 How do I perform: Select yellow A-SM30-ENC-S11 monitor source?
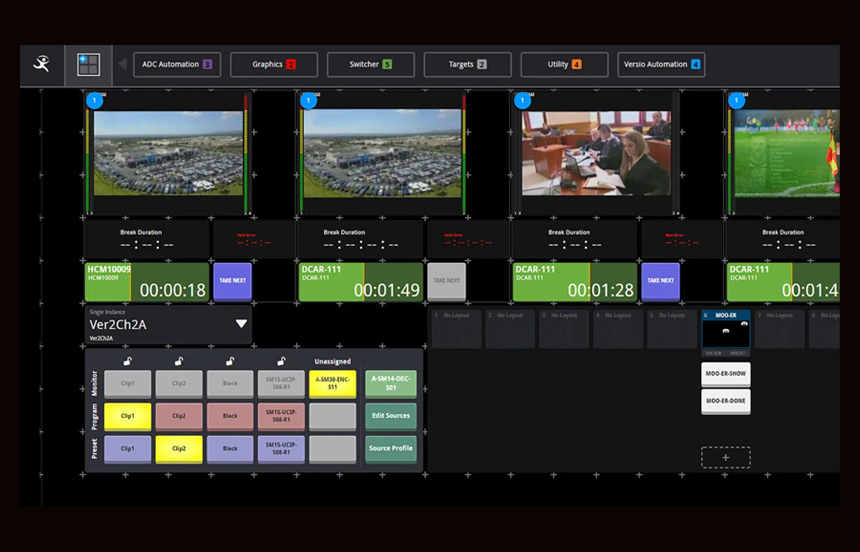click(332, 384)
